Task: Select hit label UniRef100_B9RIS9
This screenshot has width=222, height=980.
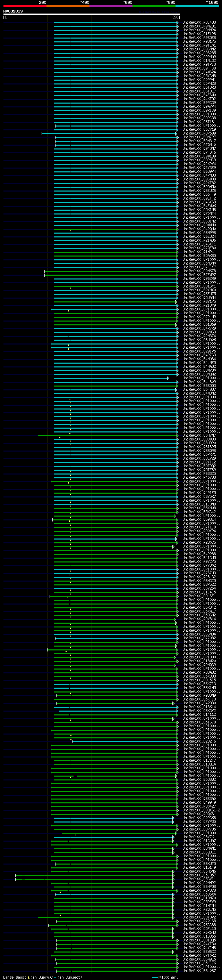Action: pos(199,110)
